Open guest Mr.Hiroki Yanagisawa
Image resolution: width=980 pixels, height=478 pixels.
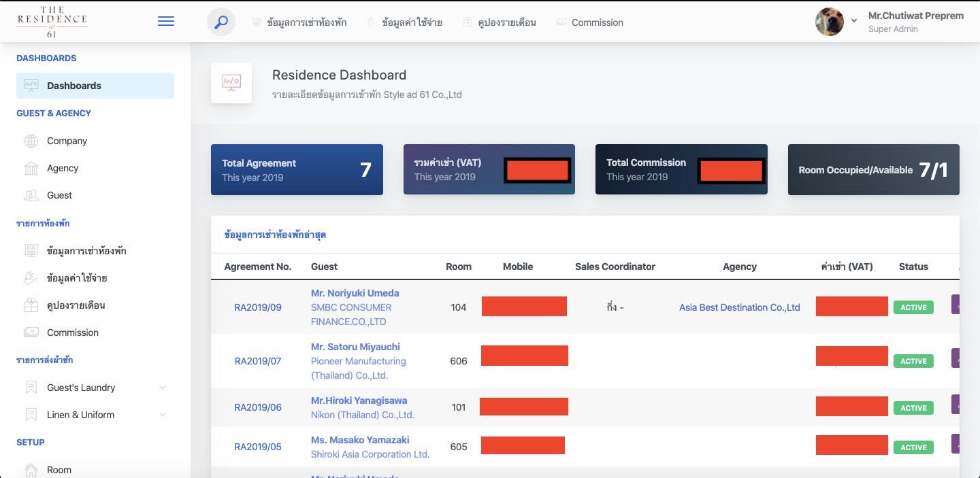359,400
